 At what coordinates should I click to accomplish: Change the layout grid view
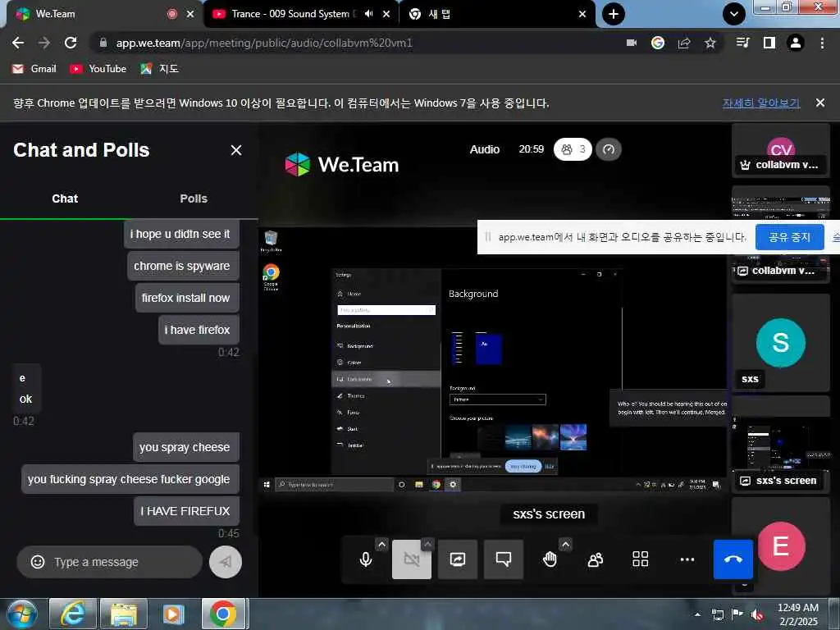(x=641, y=559)
